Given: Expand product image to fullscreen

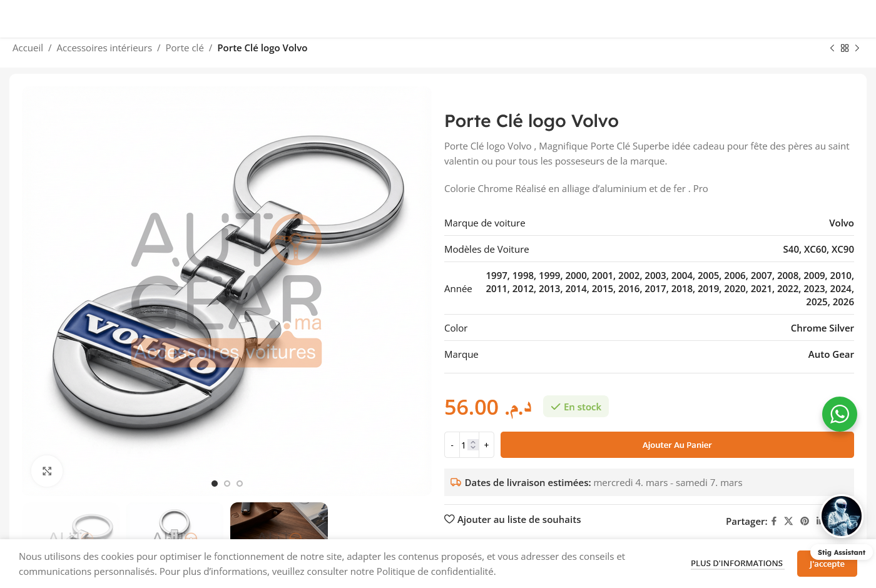Looking at the screenshot, I should (47, 471).
